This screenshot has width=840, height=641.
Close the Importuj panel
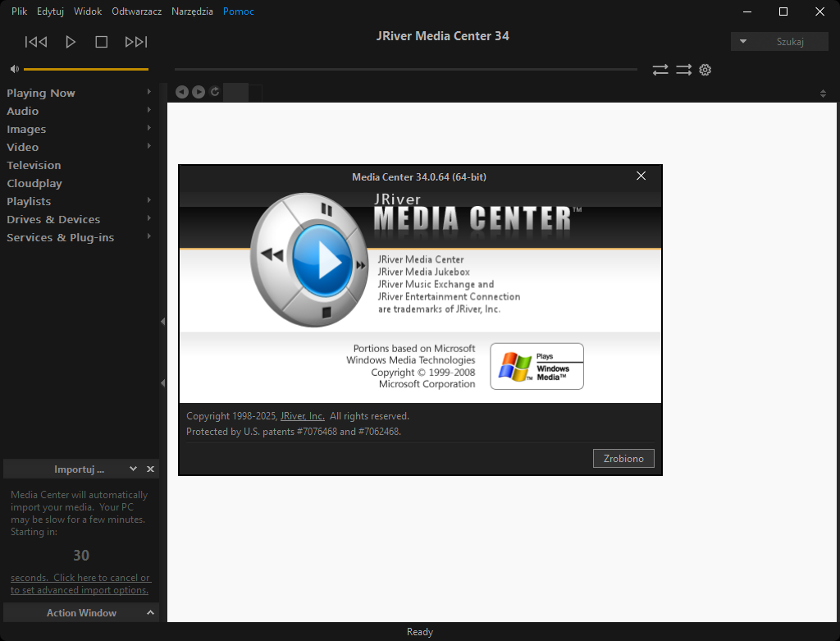point(151,469)
